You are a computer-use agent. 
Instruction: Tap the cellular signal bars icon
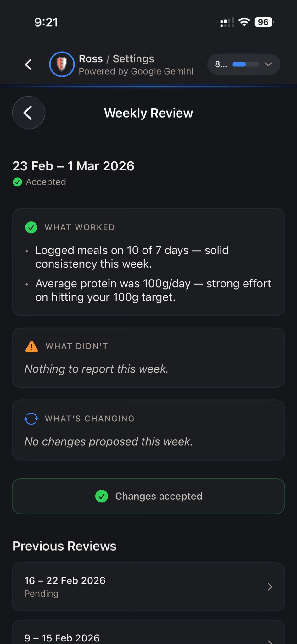tap(227, 22)
